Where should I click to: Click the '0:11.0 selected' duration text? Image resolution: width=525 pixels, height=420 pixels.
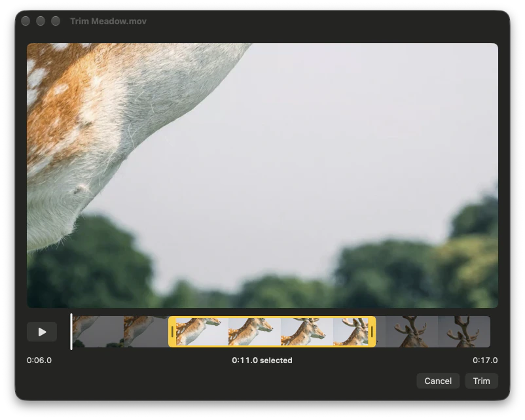[262, 360]
